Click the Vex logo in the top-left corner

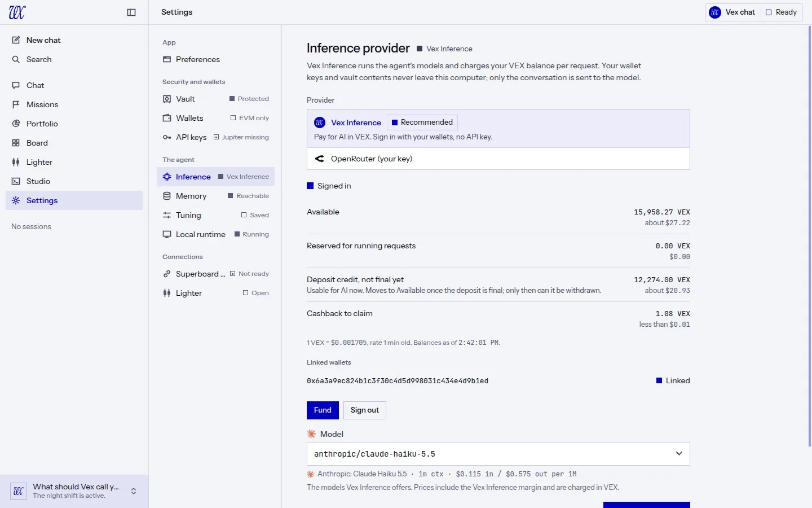17,12
